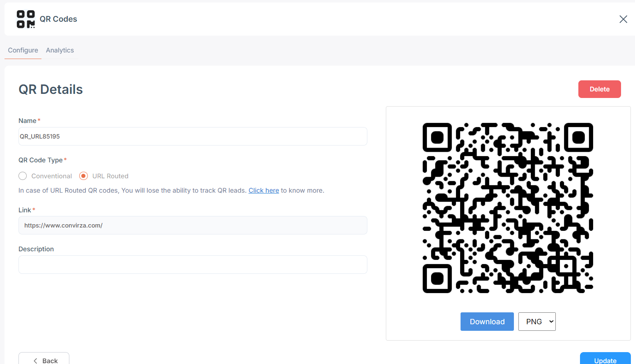Click into the Link URL field
Screen dimensions: 635x364
(193, 225)
